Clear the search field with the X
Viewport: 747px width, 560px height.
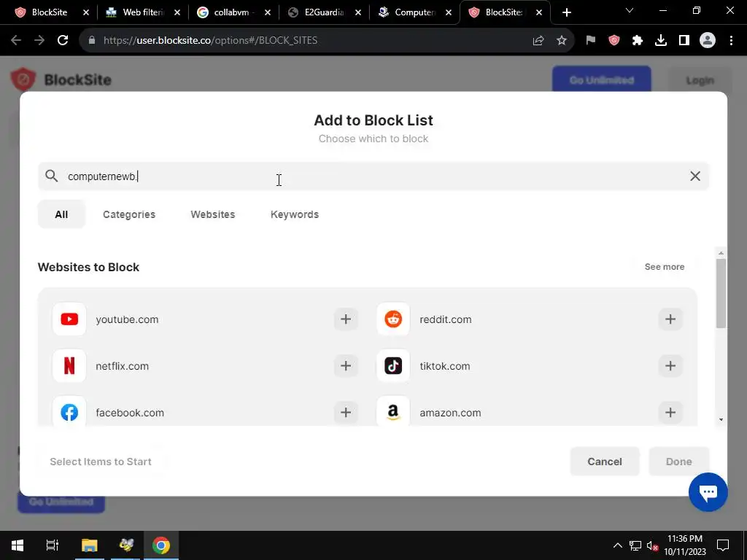point(695,176)
